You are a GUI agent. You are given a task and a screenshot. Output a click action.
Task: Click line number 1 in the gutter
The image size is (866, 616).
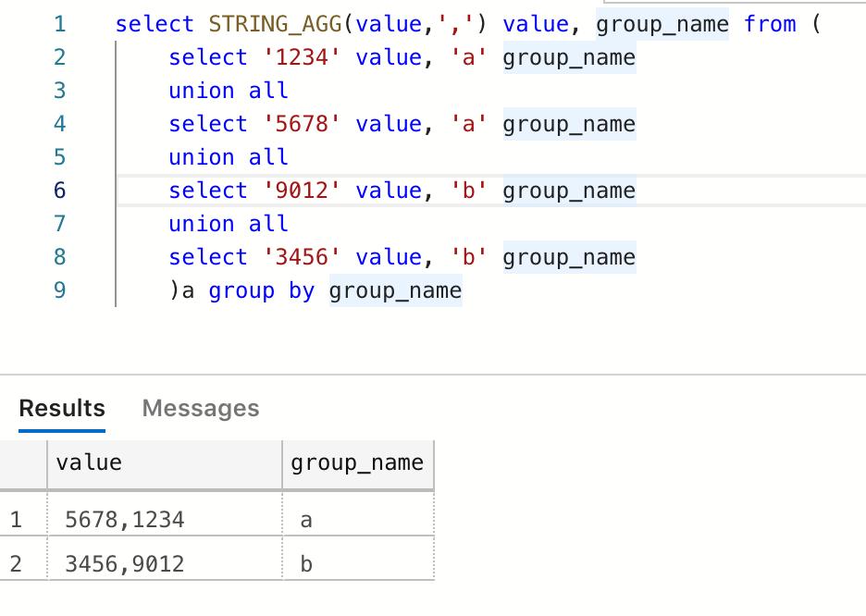pyautogui.click(x=59, y=24)
